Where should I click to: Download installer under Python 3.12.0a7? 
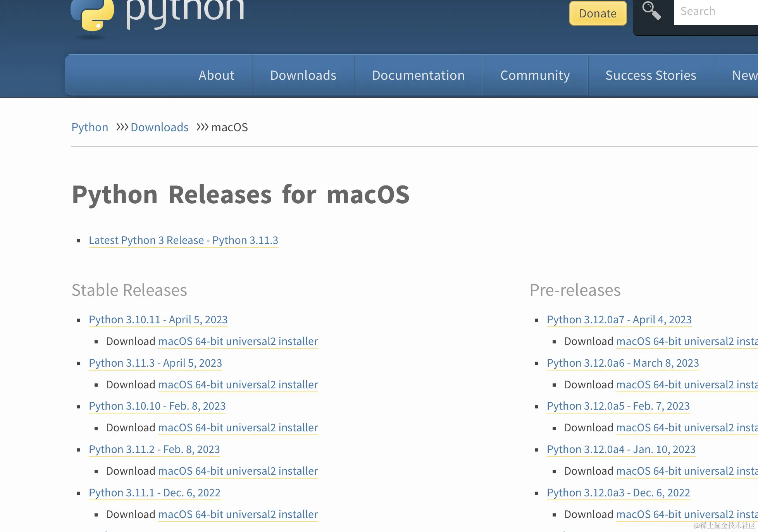(x=687, y=341)
